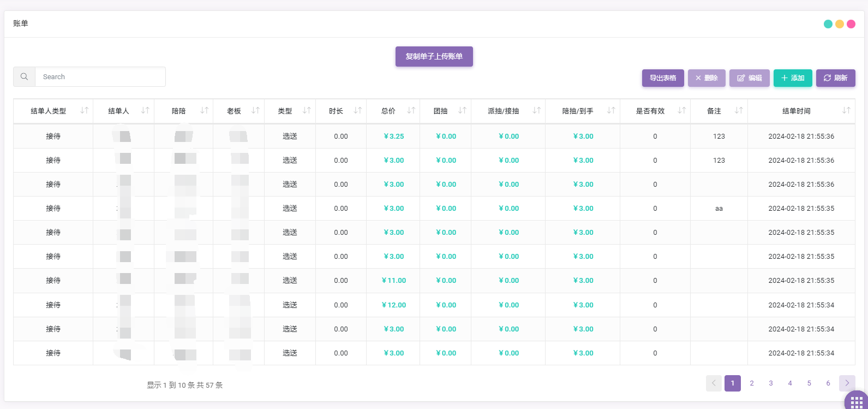The width and height of the screenshot is (868, 409).
Task: Sort by 是否有效 column arrows
Action: tap(682, 111)
